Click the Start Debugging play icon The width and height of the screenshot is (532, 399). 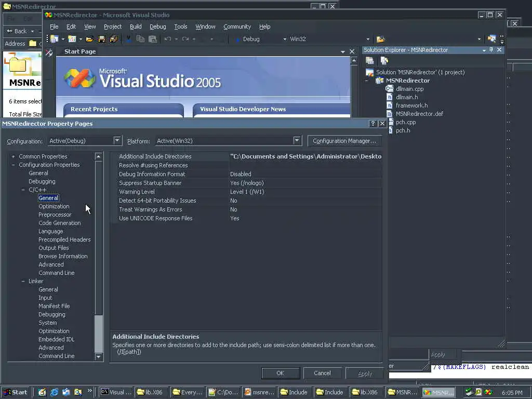click(237, 39)
